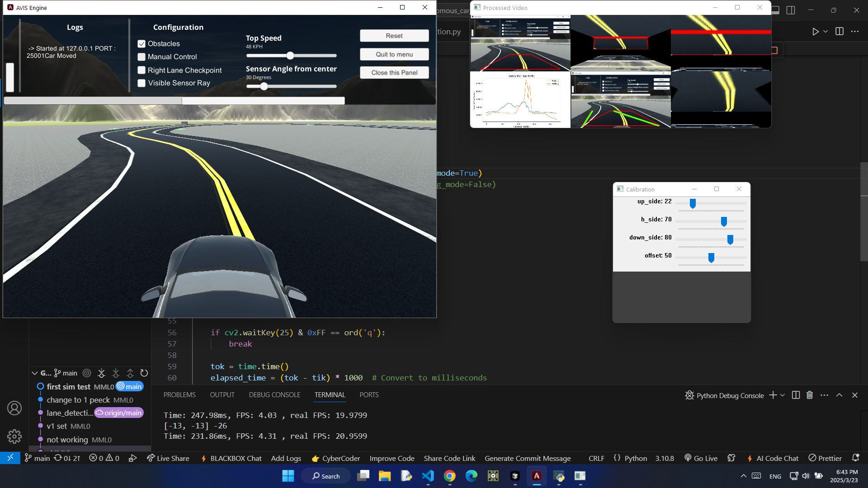Viewport: 868px width, 488px height.
Task: Open terminal launch profile dropdown
Action: [x=783, y=395]
